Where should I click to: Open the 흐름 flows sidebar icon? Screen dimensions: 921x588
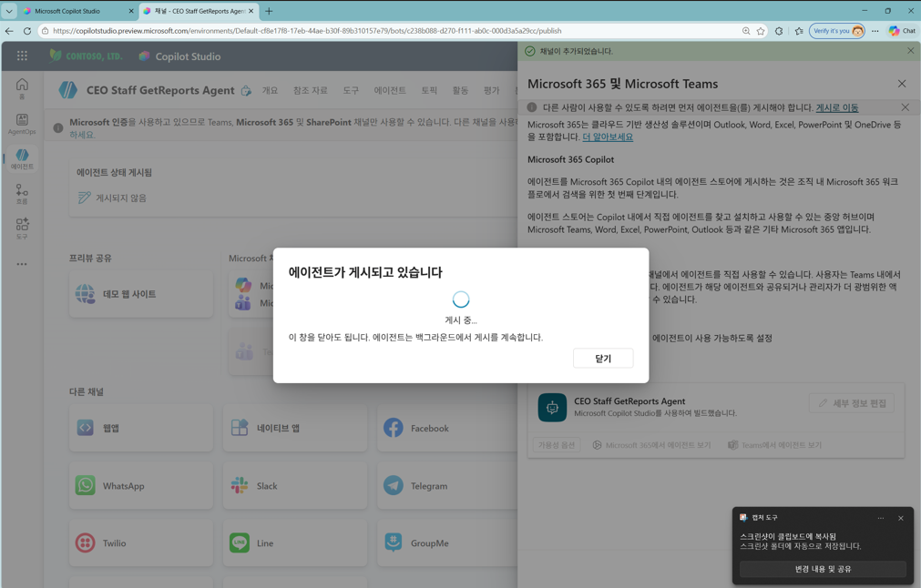(22, 194)
